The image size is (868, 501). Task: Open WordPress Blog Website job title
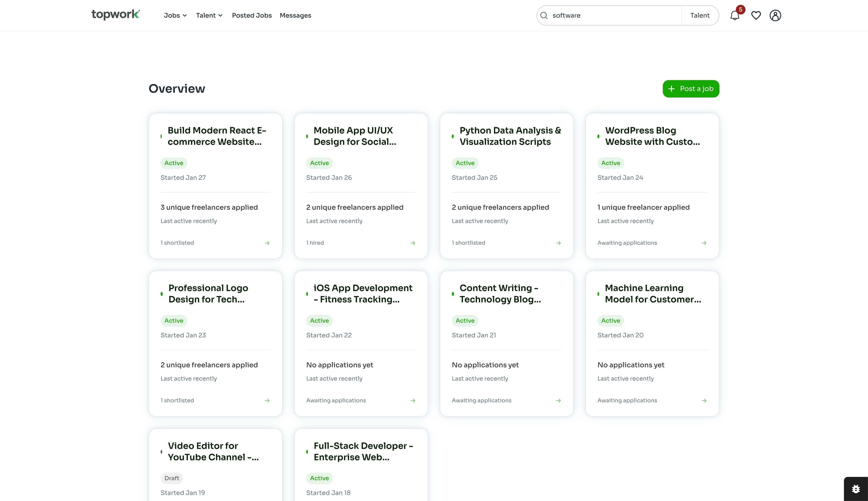click(x=652, y=136)
